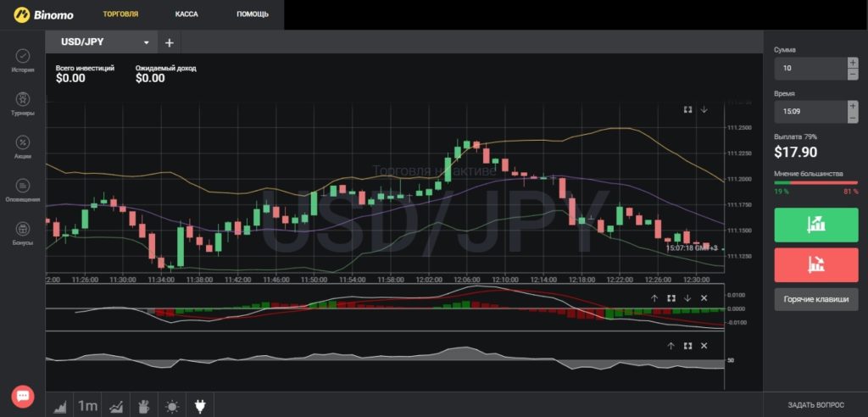Click the Binomo logo

[x=44, y=14]
